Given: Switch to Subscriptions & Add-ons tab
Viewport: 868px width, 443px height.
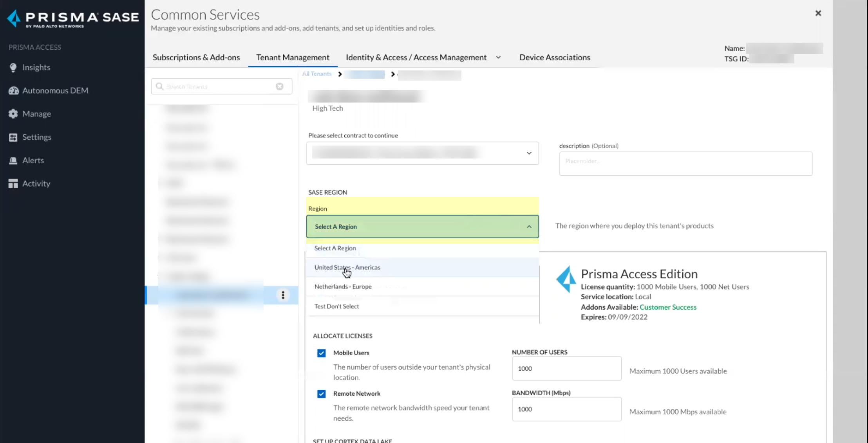Looking at the screenshot, I should pyautogui.click(x=196, y=58).
